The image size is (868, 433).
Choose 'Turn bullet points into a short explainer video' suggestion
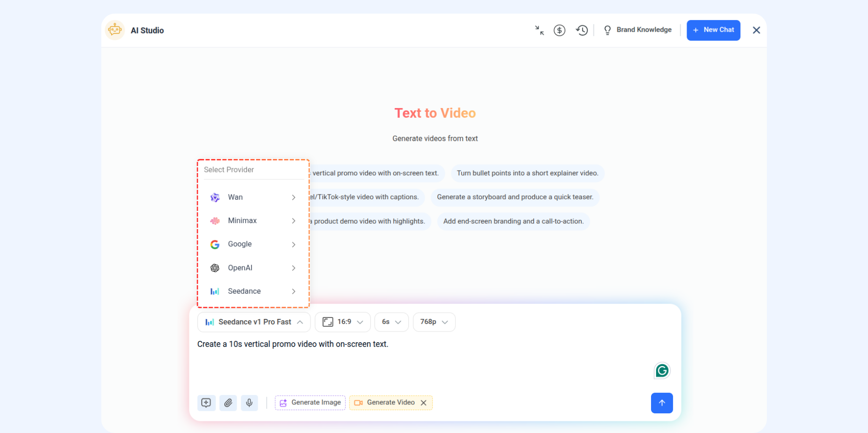(528, 173)
